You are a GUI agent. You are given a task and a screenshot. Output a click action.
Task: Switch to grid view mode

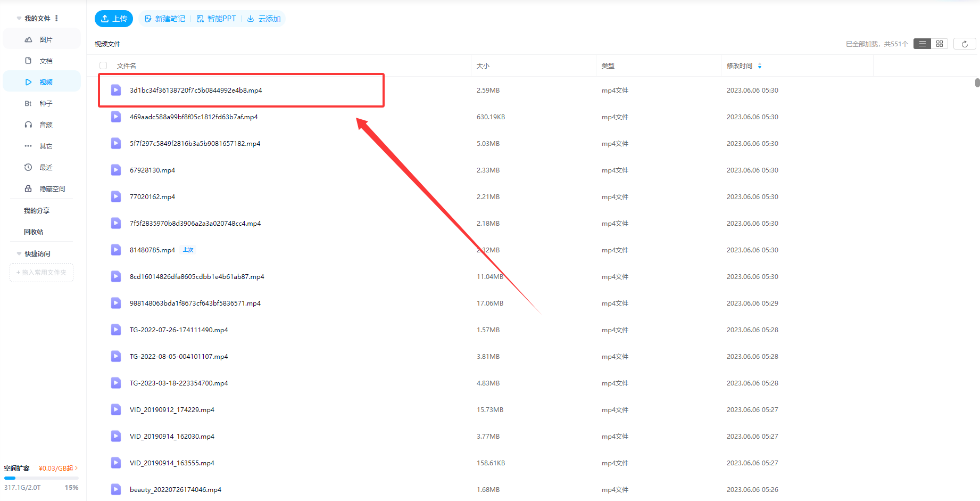[940, 44]
